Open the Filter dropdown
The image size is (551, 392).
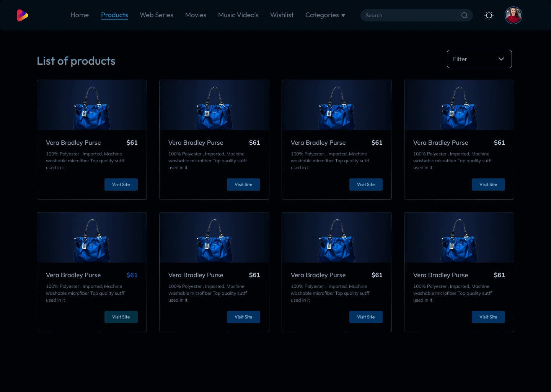(479, 59)
